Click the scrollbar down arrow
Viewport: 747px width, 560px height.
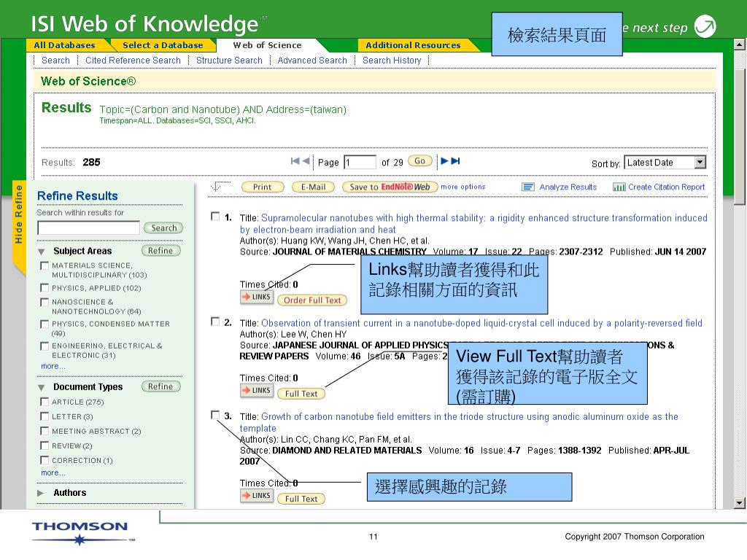pos(740,503)
